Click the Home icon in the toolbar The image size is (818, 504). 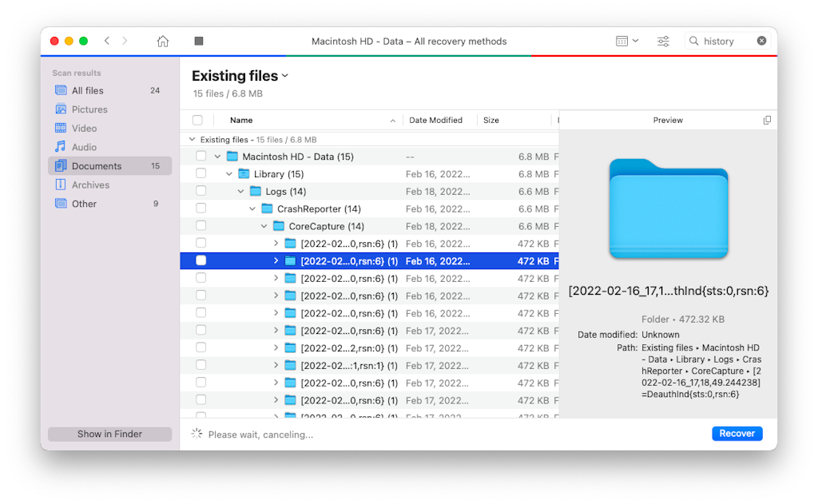162,41
